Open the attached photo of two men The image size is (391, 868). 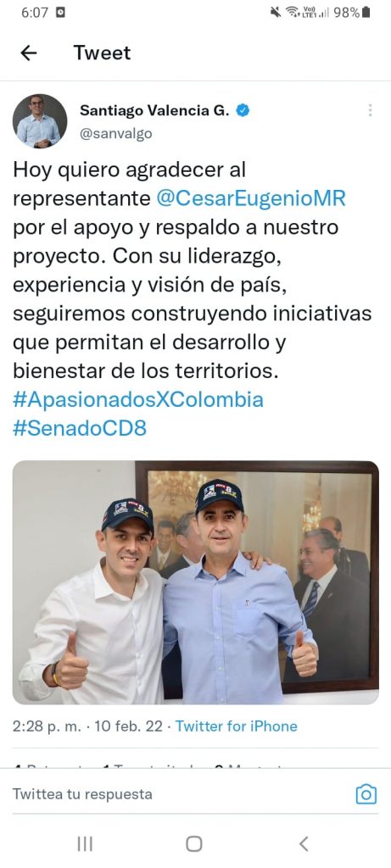click(x=195, y=582)
